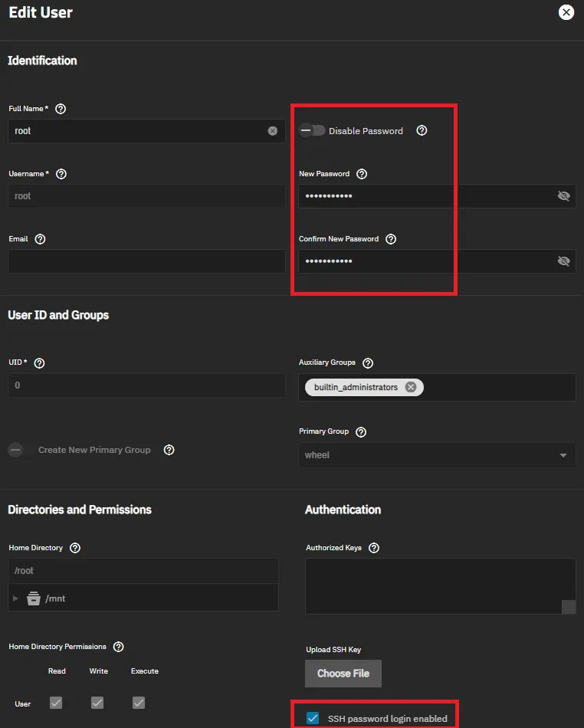Show help for the Authorized Keys field
This screenshot has height=728, width=584.
tap(374, 548)
